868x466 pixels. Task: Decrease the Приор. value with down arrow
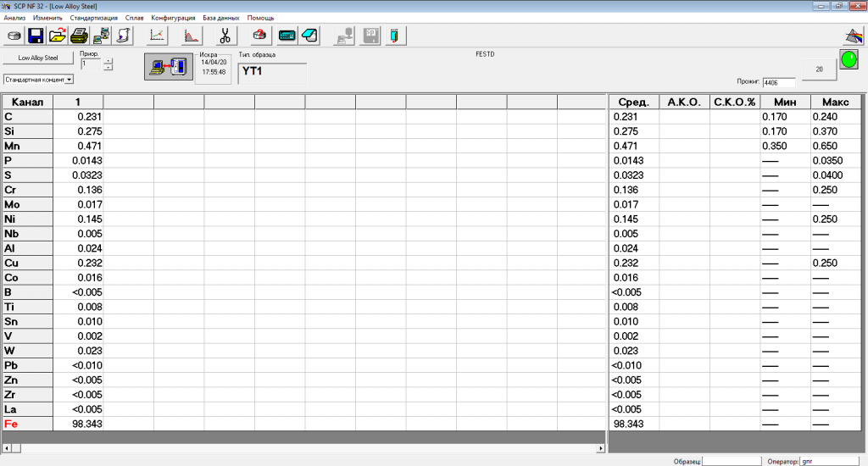point(108,67)
